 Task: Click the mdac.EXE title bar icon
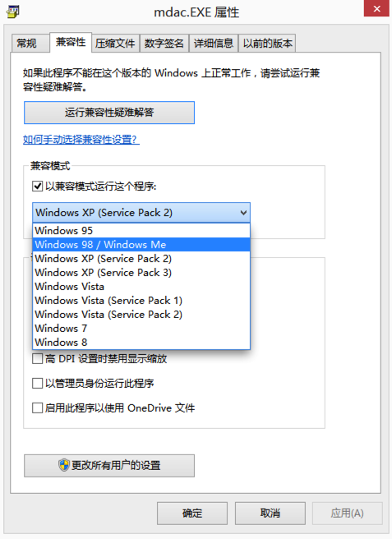point(12,12)
